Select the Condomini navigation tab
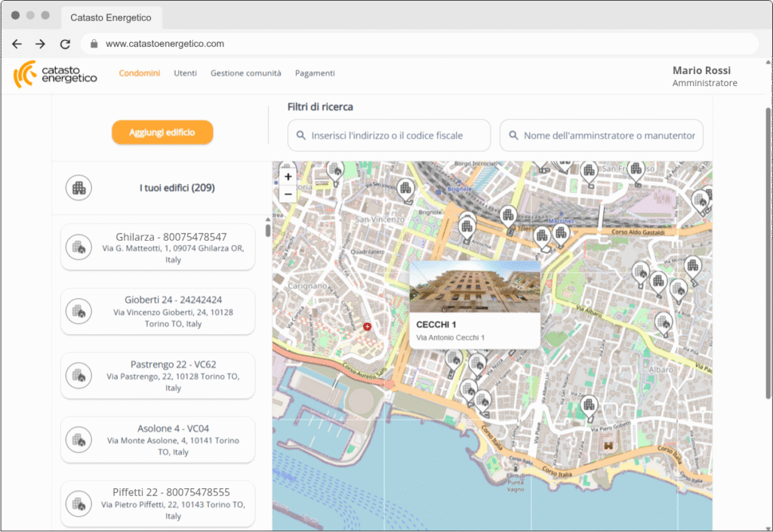This screenshot has height=532, width=773. click(x=140, y=73)
